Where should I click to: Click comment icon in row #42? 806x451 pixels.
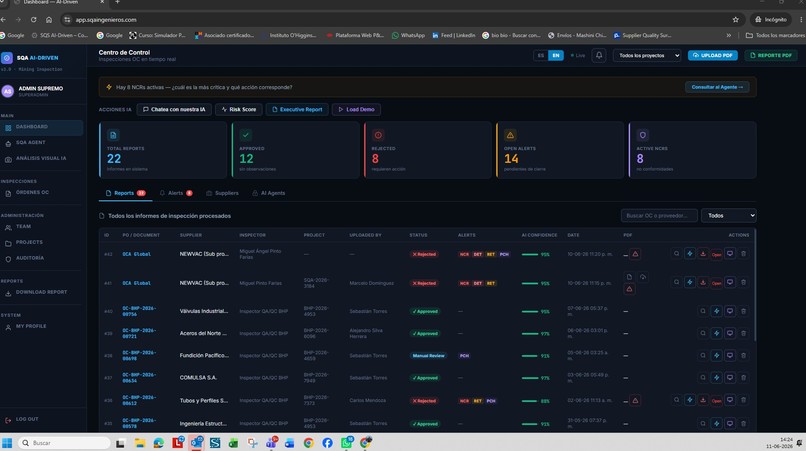pyautogui.click(x=730, y=254)
